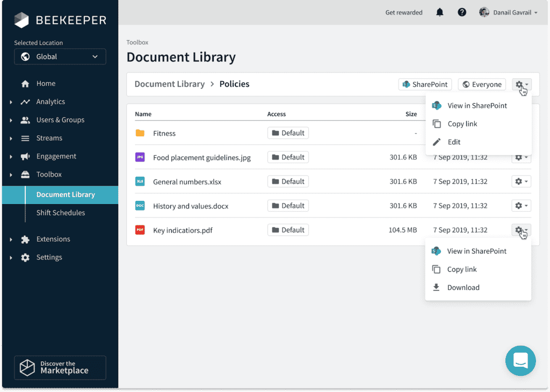The width and height of the screenshot is (550, 392).
Task: Click the Fitness folder icon
Action: click(x=140, y=133)
